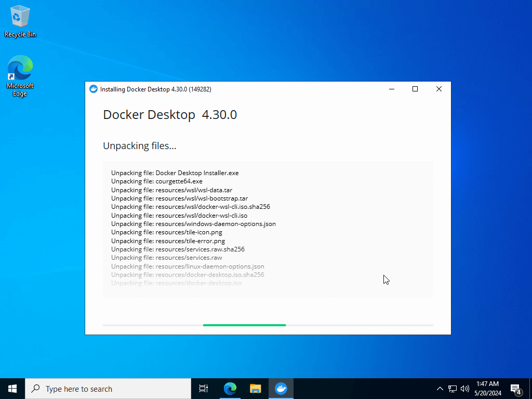
Task: Open the Recycle Bin desktop icon
Action: 20,21
